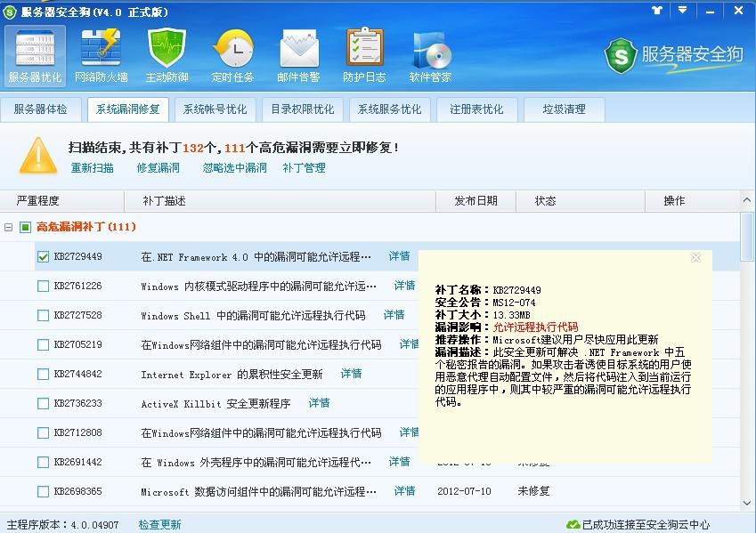Select the KB2744842 Internet Explorer patch checkbox

[x=42, y=374]
